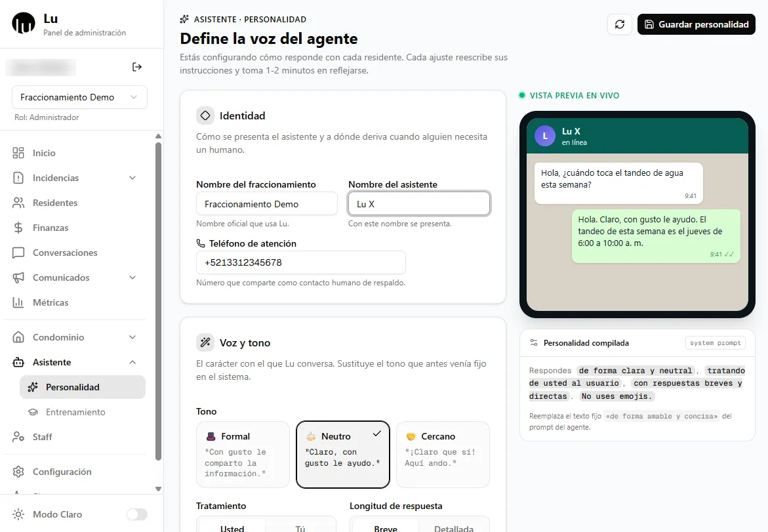
Task: Click the Inicio dashboard icon
Action: click(x=18, y=153)
